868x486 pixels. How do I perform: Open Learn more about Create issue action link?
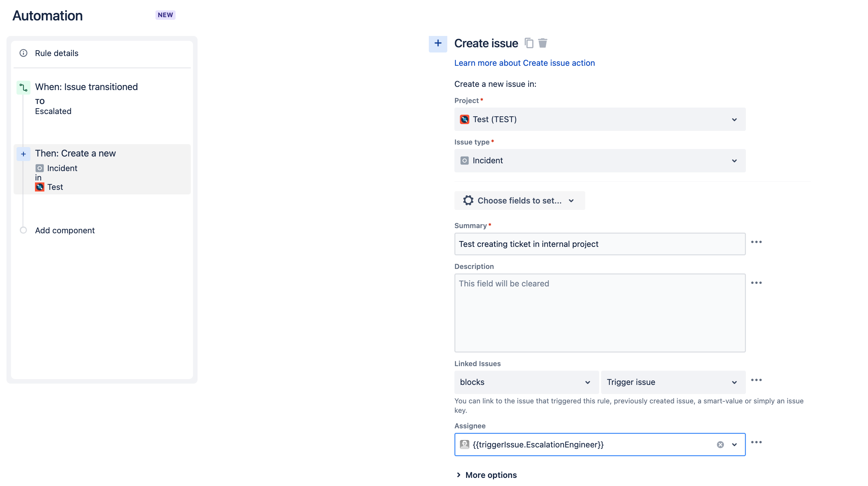coord(524,63)
